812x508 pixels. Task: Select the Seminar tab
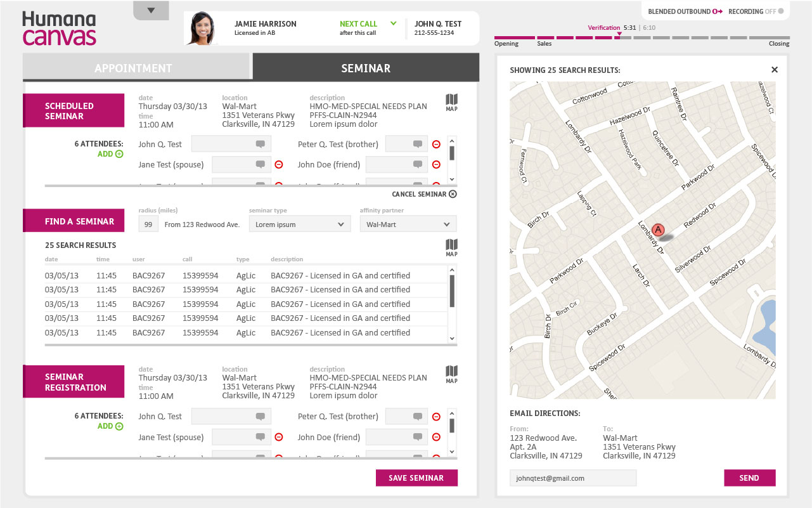(366, 67)
